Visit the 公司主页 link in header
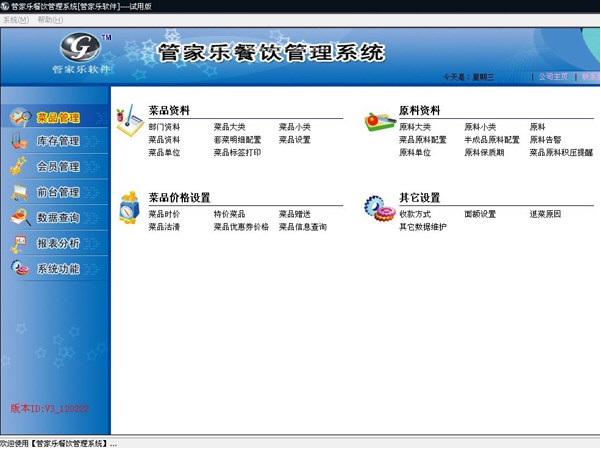The width and height of the screenshot is (601, 449). (553, 77)
